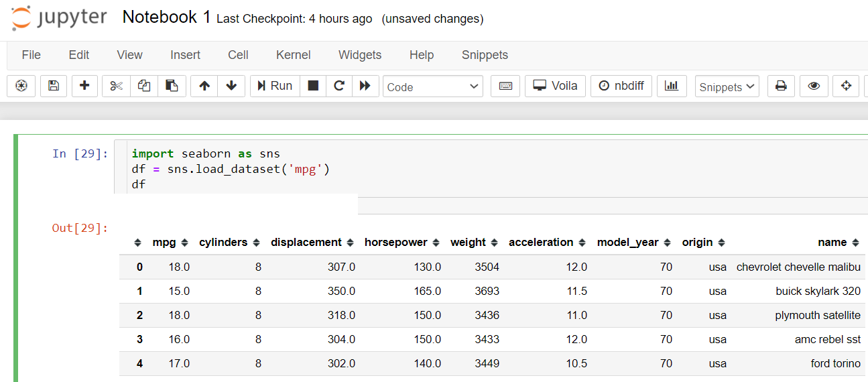Open the Widgets menu
Screen dimensions: 868x382
point(360,55)
